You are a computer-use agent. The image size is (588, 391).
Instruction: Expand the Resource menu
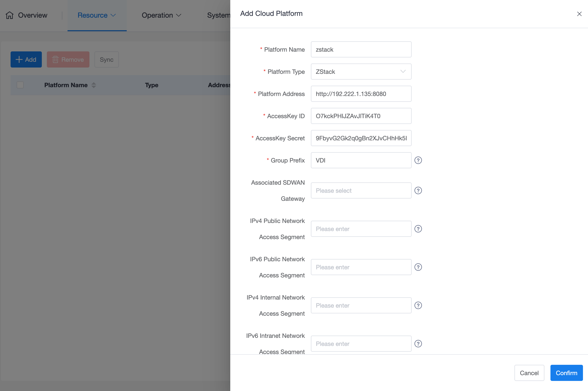pos(97,15)
